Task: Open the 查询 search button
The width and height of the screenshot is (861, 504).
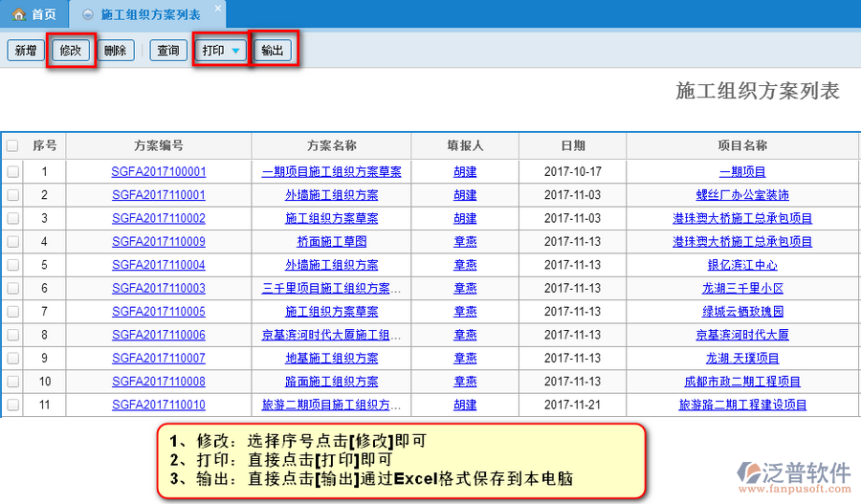Action: tap(167, 51)
